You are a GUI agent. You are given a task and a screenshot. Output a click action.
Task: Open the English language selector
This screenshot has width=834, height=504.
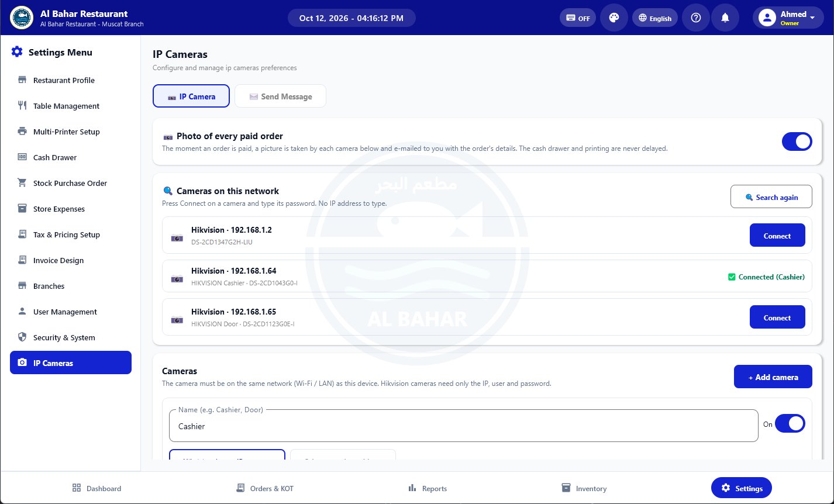pyautogui.click(x=655, y=18)
